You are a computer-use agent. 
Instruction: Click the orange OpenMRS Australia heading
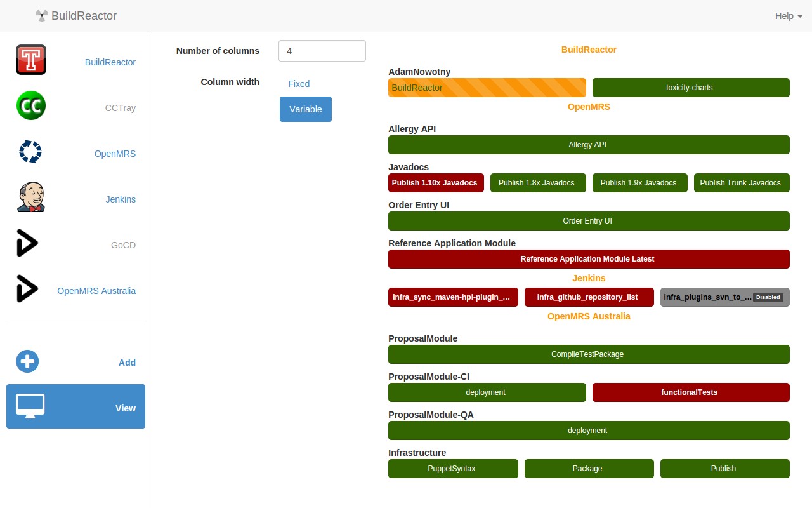589,316
